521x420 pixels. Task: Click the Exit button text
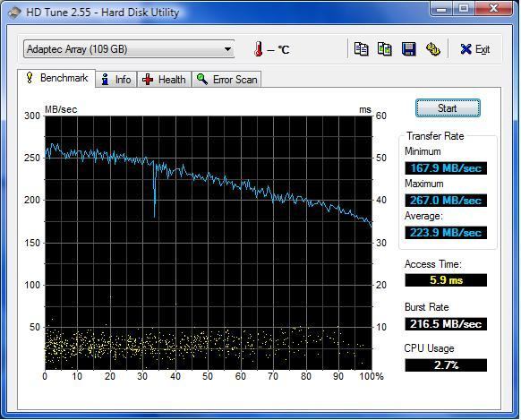(x=483, y=49)
